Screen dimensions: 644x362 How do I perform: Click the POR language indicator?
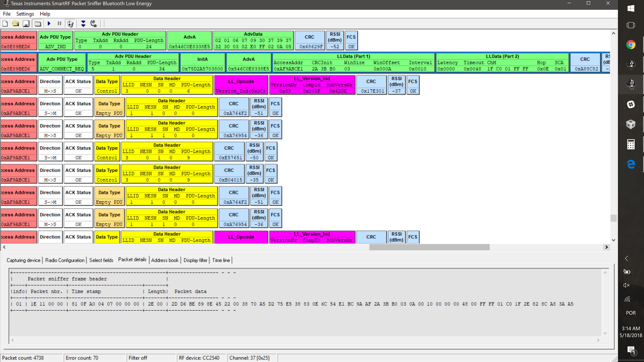631,313
